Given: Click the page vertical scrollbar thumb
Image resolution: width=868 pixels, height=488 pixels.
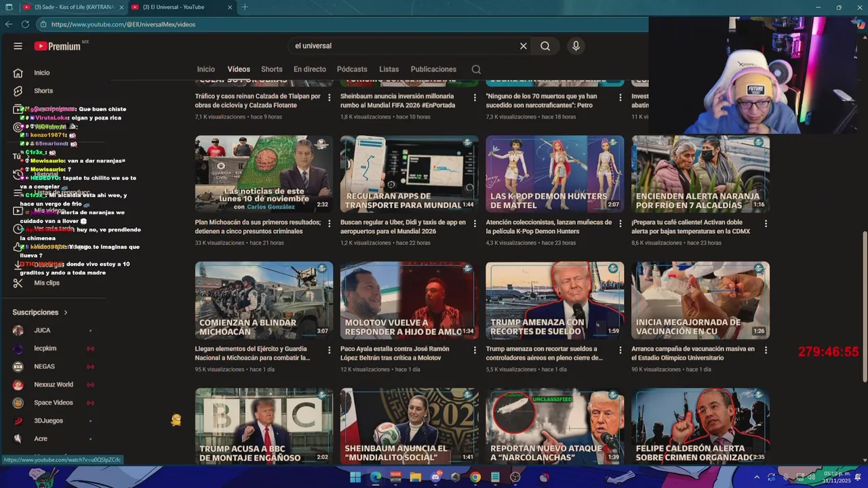Looking at the screenshot, I should 864,306.
